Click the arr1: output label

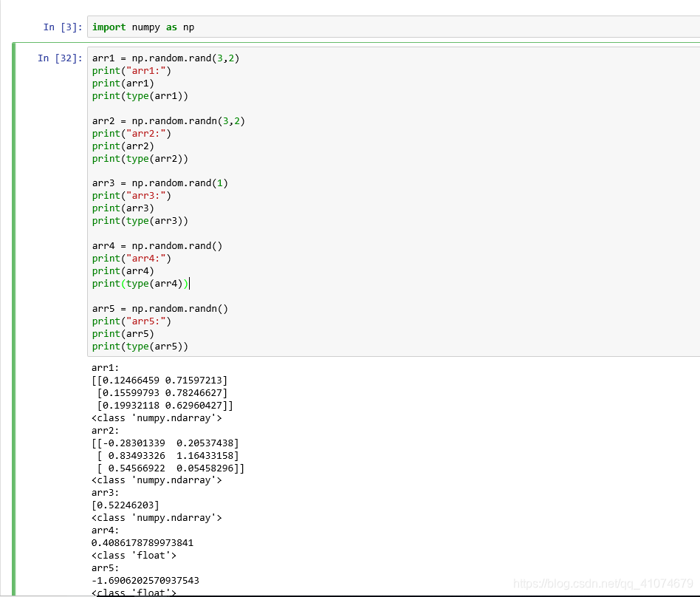tap(106, 368)
